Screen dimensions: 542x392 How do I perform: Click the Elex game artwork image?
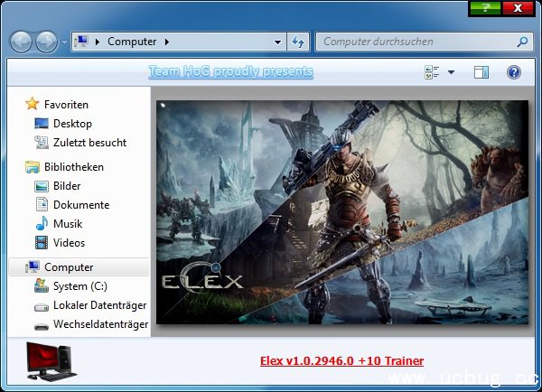coord(341,211)
